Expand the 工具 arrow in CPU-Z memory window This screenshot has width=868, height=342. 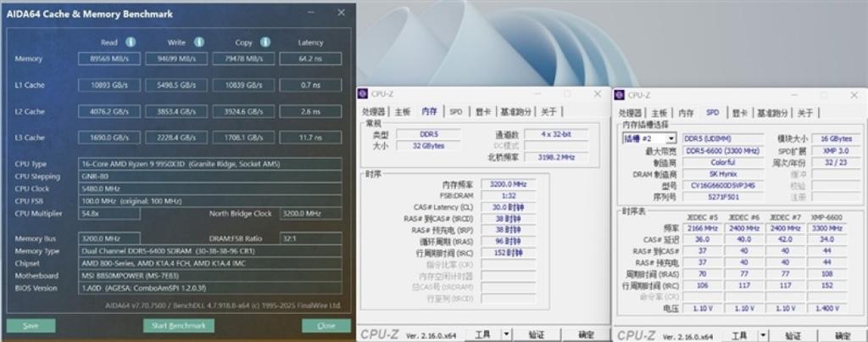click(507, 334)
